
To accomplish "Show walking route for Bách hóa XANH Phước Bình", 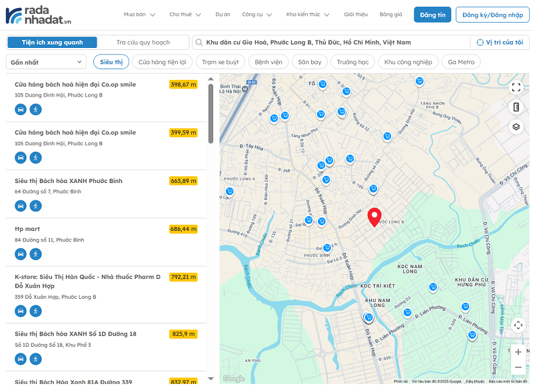I will click(x=36, y=206).
